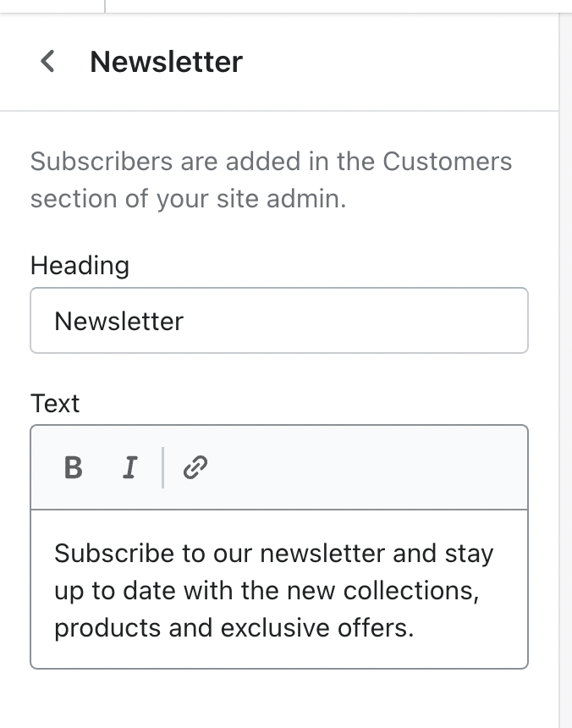Click blank area below Text editor
The width and height of the screenshot is (572, 728).
pyautogui.click(x=279, y=698)
